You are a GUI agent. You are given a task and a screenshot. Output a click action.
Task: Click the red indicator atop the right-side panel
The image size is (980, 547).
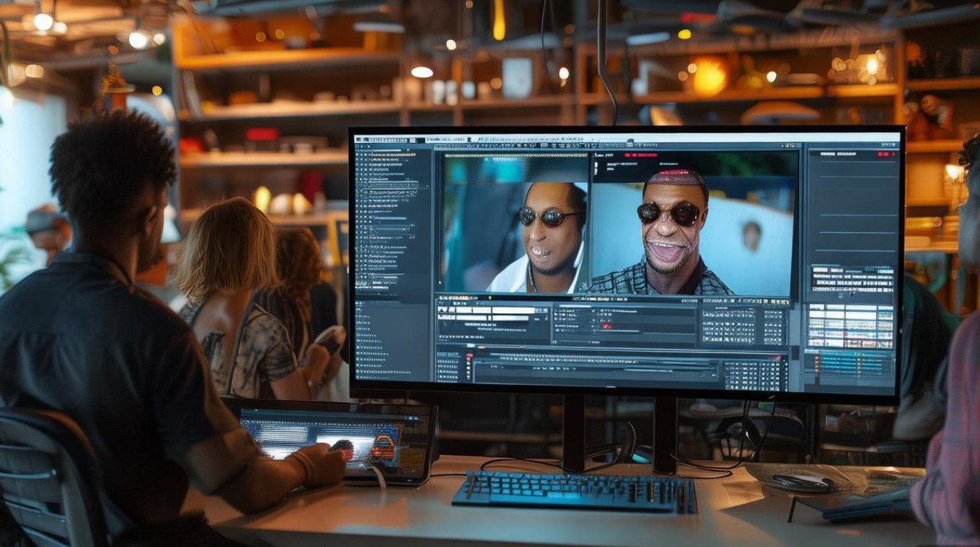[x=887, y=155]
